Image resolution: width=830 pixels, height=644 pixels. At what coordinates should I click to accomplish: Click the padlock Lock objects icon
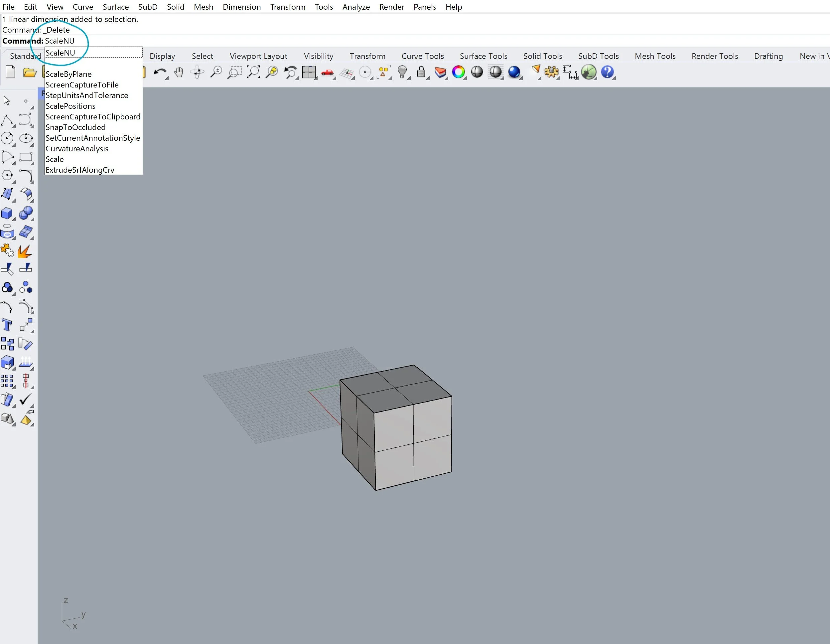coord(421,72)
